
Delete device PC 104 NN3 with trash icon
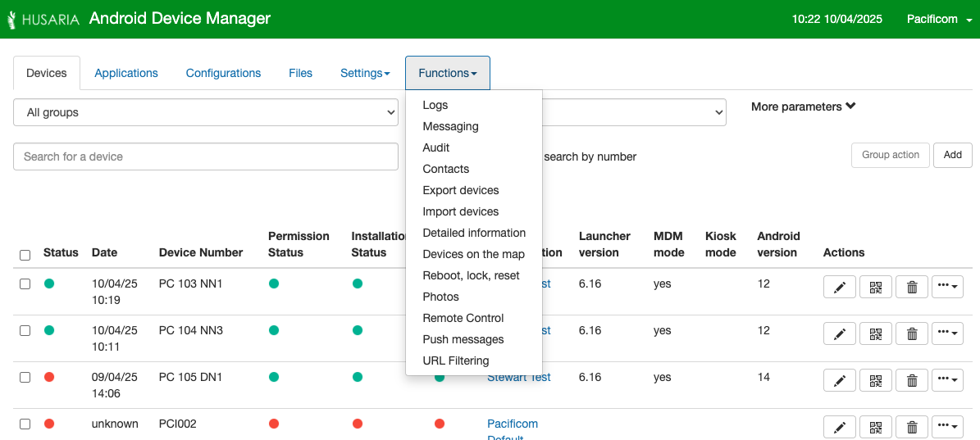coord(912,334)
